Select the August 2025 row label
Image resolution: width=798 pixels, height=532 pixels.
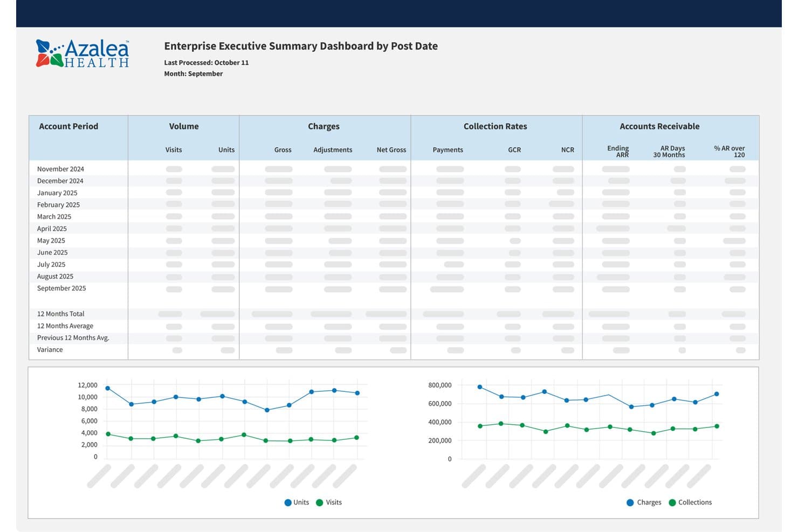[55, 276]
